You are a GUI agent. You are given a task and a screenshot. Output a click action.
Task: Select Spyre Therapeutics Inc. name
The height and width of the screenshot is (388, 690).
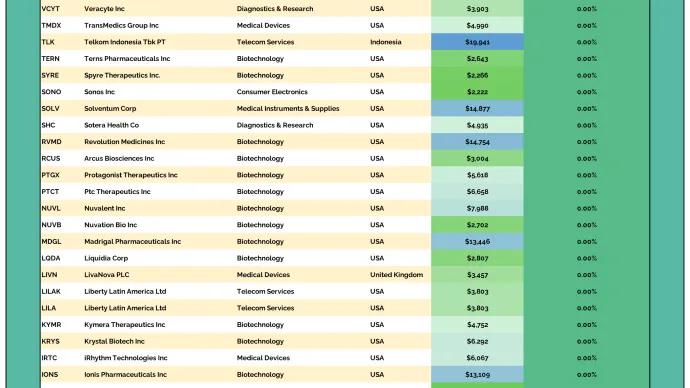click(x=122, y=75)
